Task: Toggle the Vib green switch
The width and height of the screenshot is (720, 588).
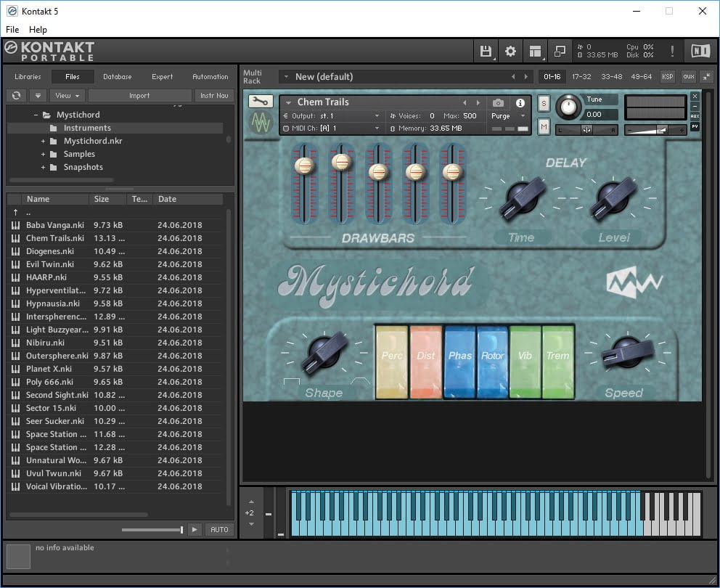Action: pos(525,362)
